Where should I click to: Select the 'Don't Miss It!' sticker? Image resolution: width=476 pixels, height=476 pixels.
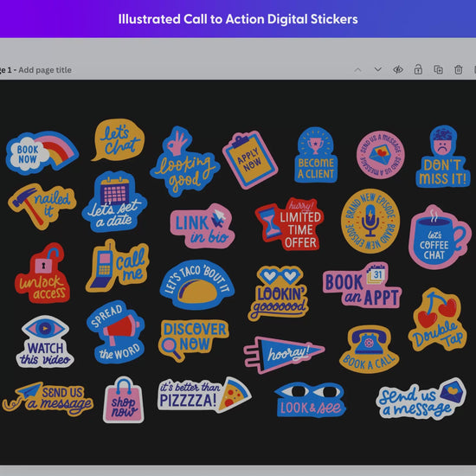click(443, 157)
